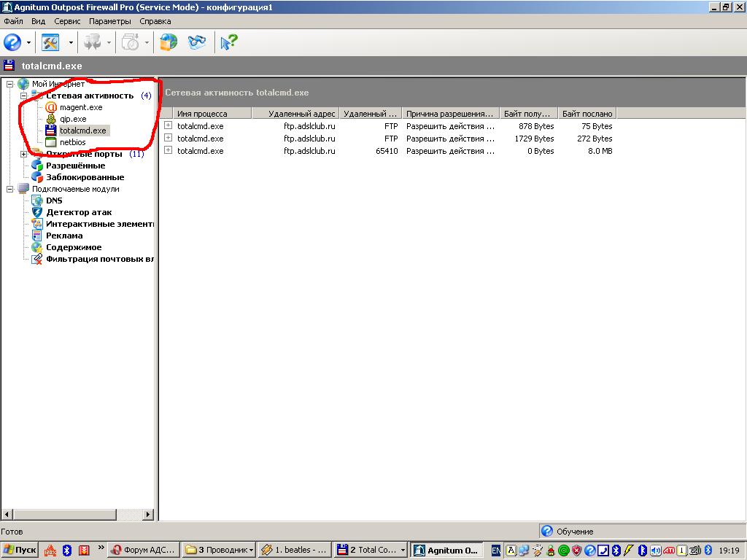747x560 pixels.
Task: Sort by Имя процесса column header
Action: [x=212, y=113]
